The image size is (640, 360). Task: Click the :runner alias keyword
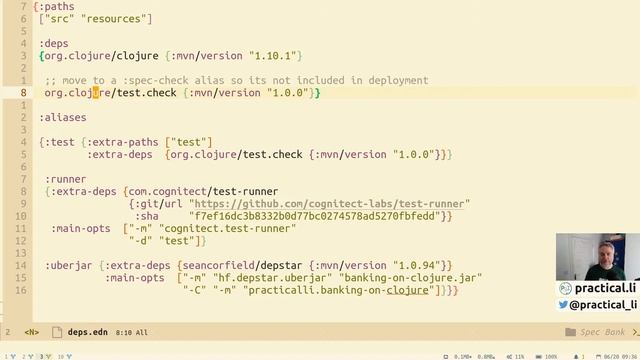(x=65, y=179)
